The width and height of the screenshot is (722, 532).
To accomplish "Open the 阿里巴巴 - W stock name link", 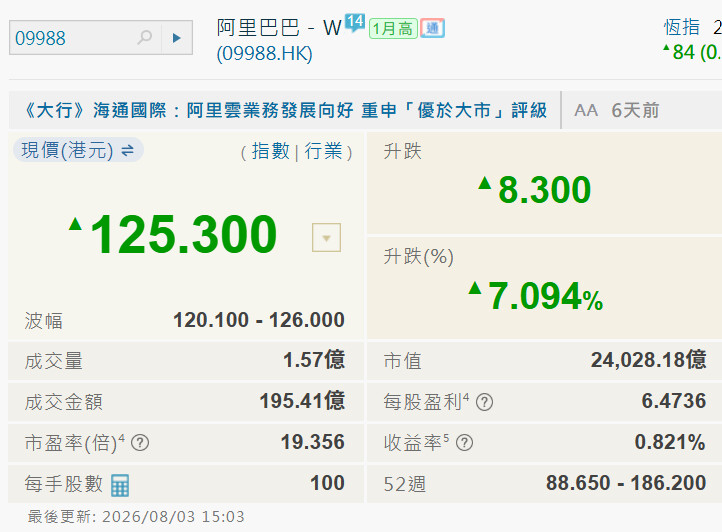I will pyautogui.click(x=279, y=28).
